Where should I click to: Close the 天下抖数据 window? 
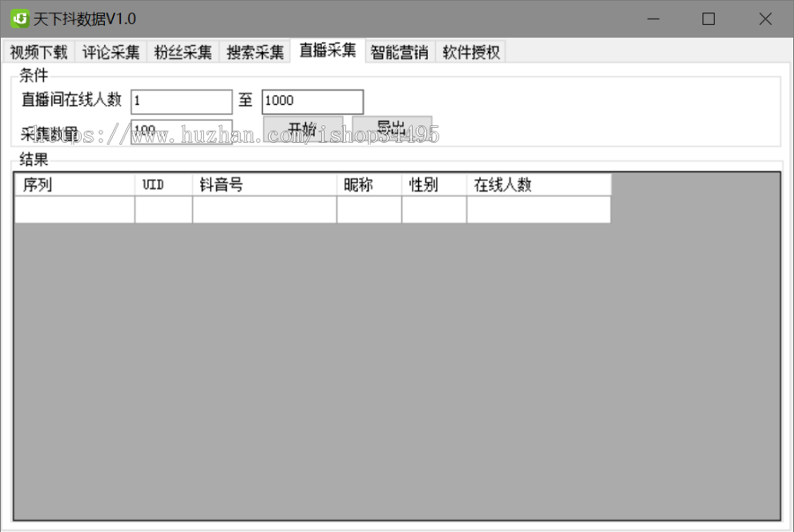(765, 19)
